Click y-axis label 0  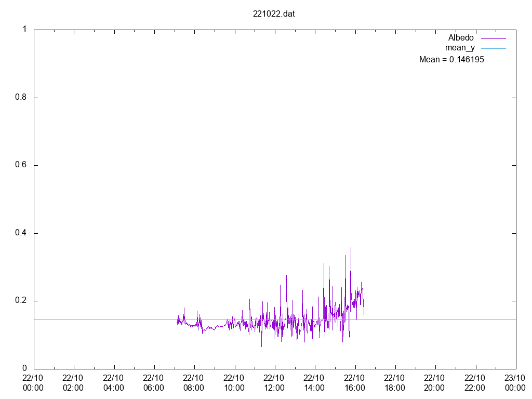[24, 368]
